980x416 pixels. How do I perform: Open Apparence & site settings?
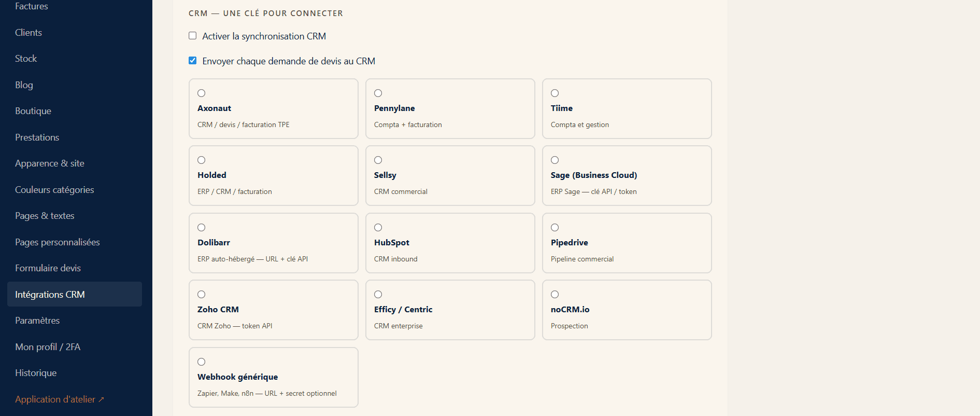75,163
